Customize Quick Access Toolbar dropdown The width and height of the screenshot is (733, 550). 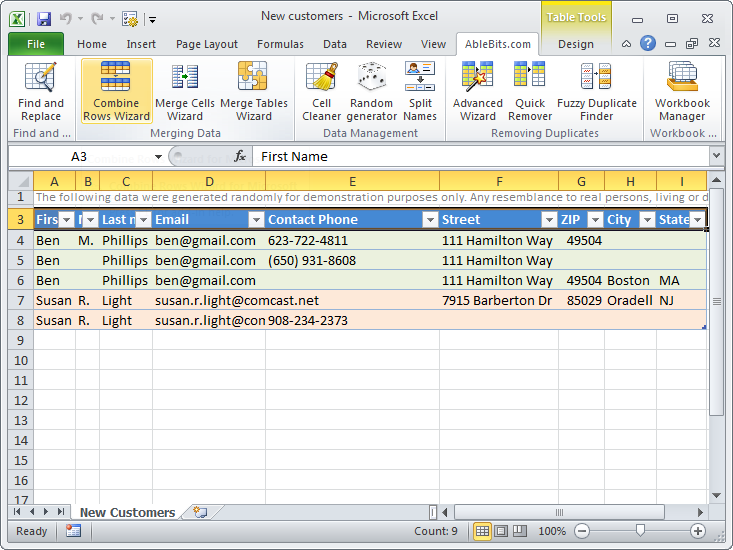pos(152,20)
